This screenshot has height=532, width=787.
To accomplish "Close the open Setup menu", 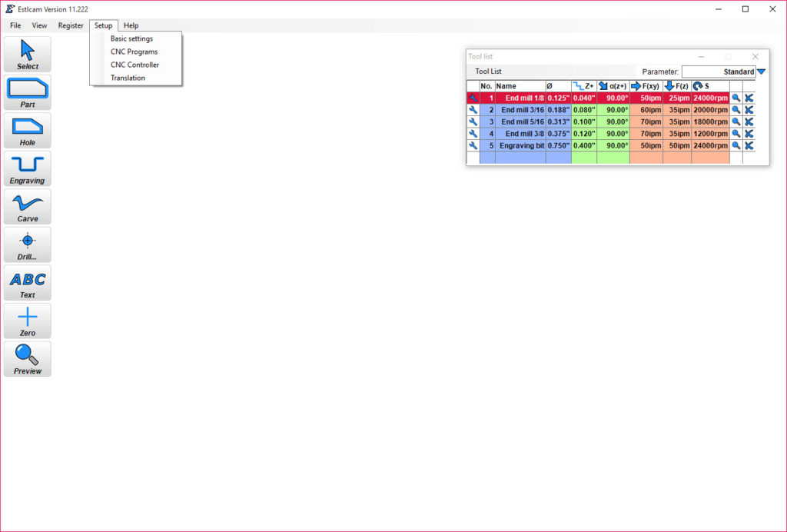I will point(104,25).
